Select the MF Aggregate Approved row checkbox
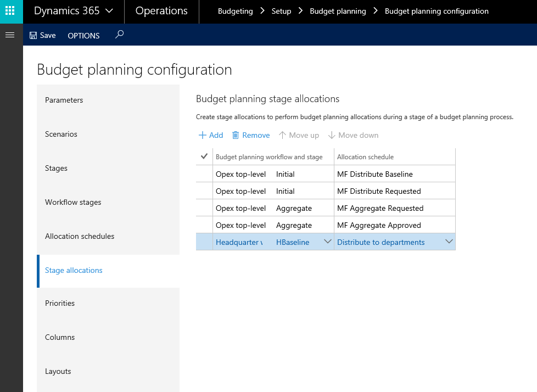Viewport: 537px width, 392px height. [x=204, y=225]
